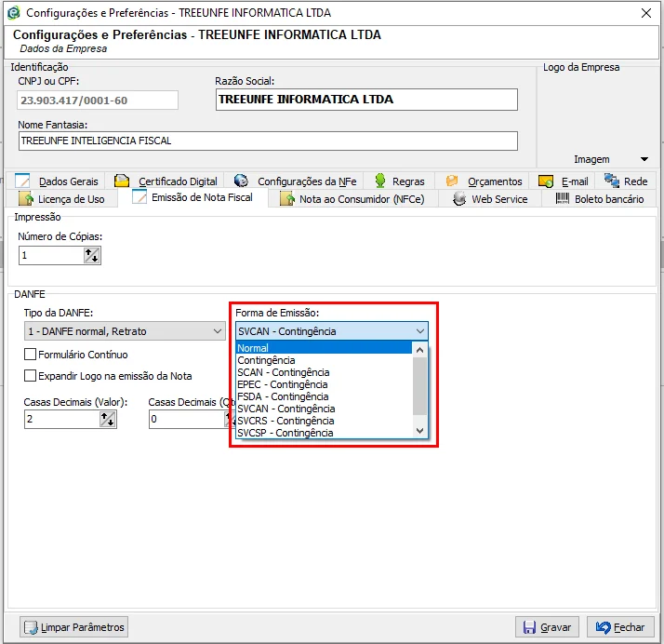Click the Web Service icon
The image size is (664, 644).
459,199
